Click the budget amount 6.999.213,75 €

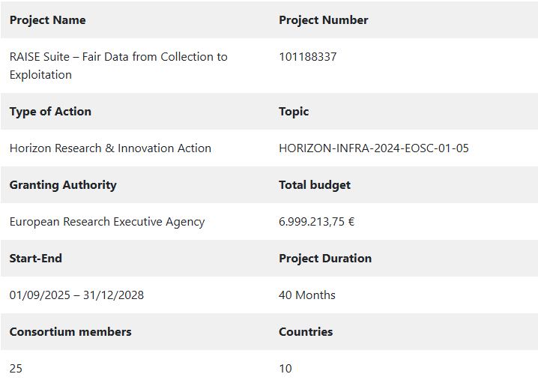[x=316, y=222]
